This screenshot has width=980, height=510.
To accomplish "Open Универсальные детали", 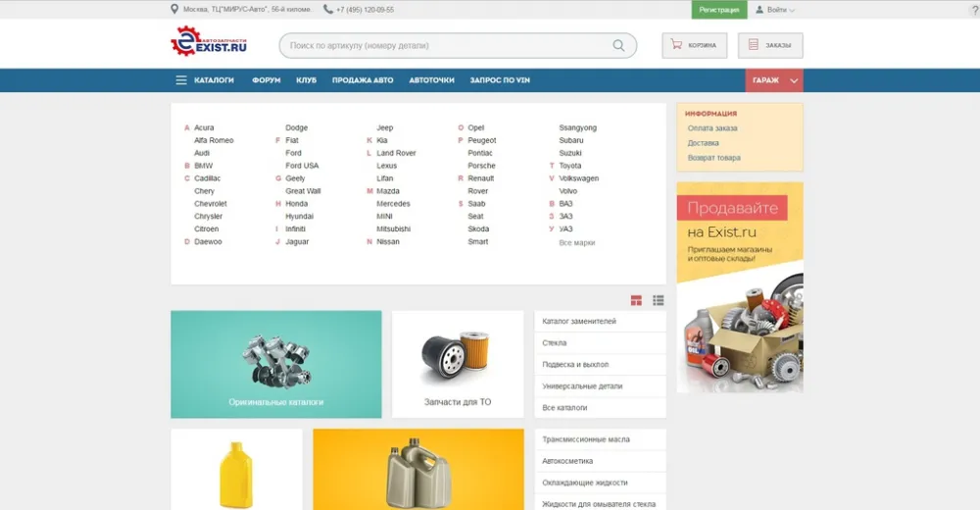I will click(600, 386).
